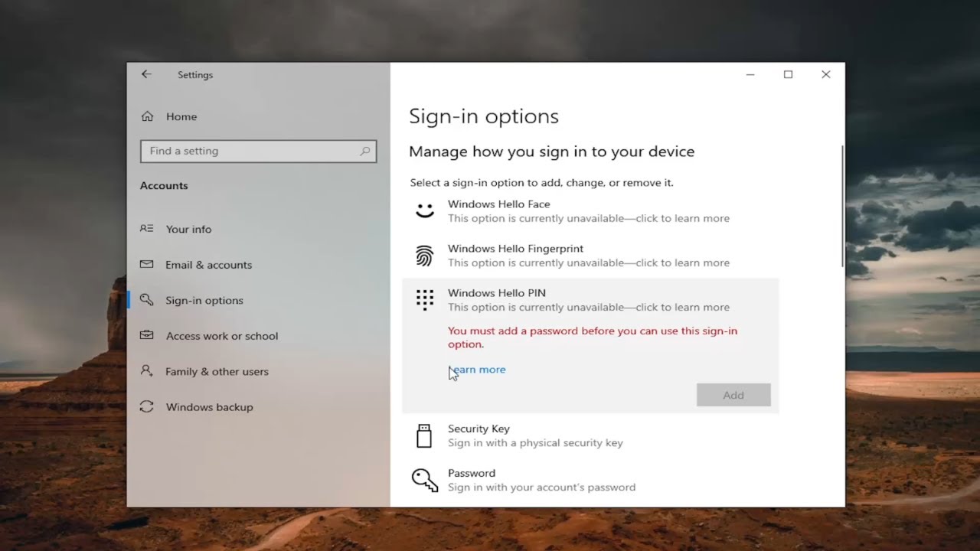Screen dimensions: 980x551
Task: Collapse the Windows Hello PIN option
Action: 590,300
